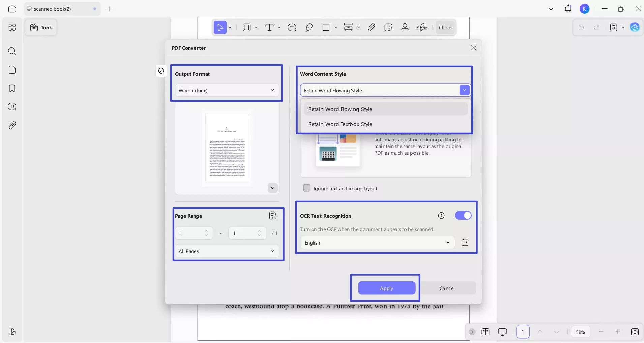Click the OCR info icon
644x343 pixels.
pos(441,216)
